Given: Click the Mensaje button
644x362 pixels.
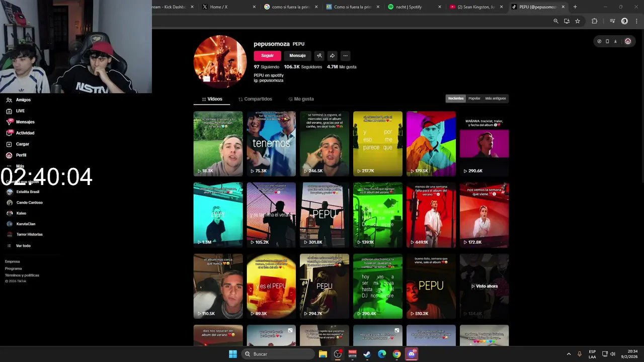Looking at the screenshot, I should (297, 56).
